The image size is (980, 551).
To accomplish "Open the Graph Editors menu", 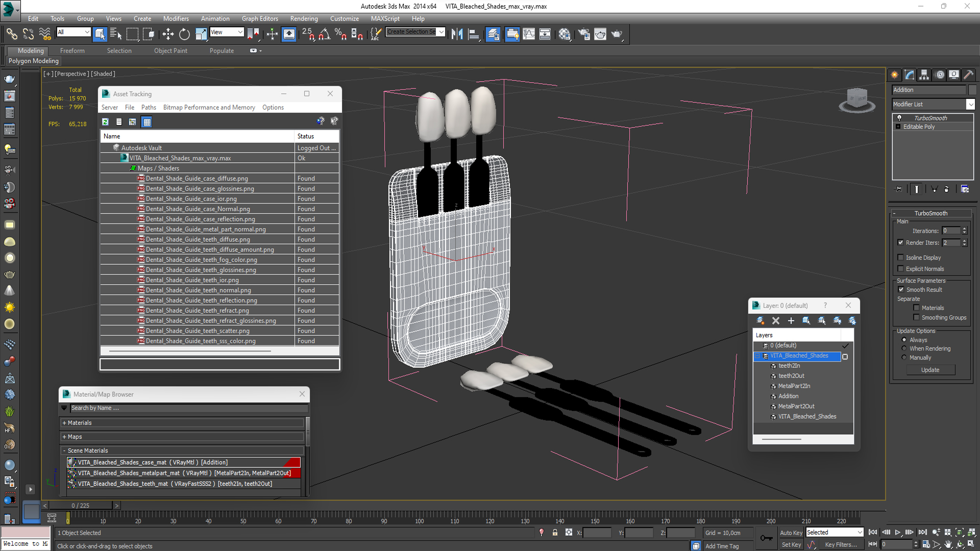I will 260,18.
